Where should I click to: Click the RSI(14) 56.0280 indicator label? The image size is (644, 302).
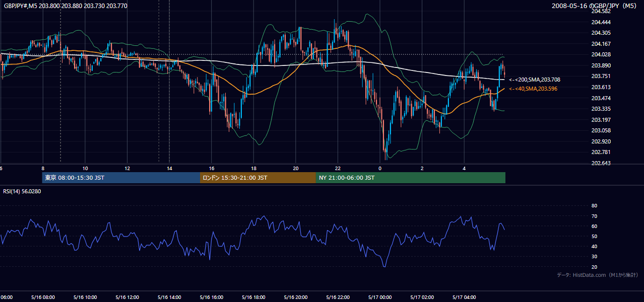(x=22, y=191)
